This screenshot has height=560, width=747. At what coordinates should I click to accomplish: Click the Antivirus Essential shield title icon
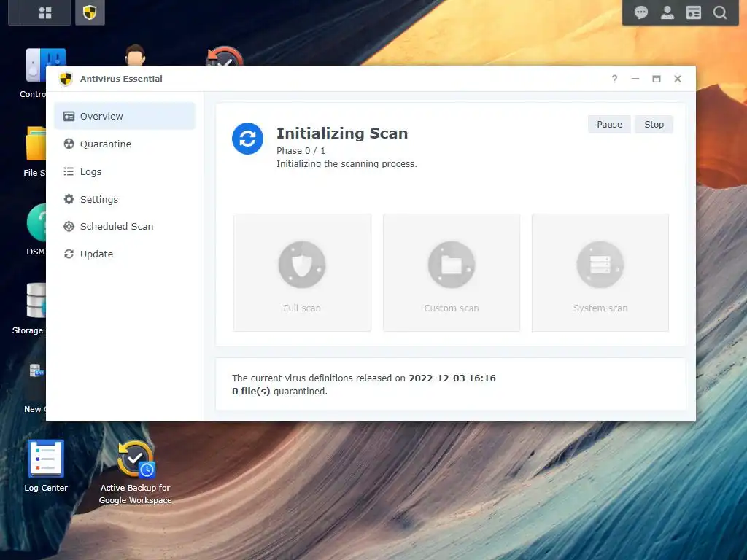tap(66, 79)
